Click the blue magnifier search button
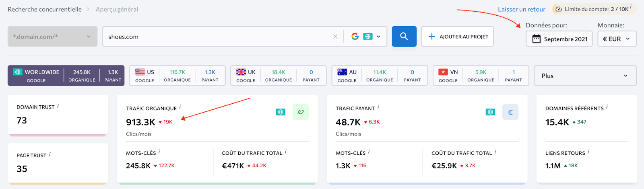The height and width of the screenshot is (189, 644). 404,37
